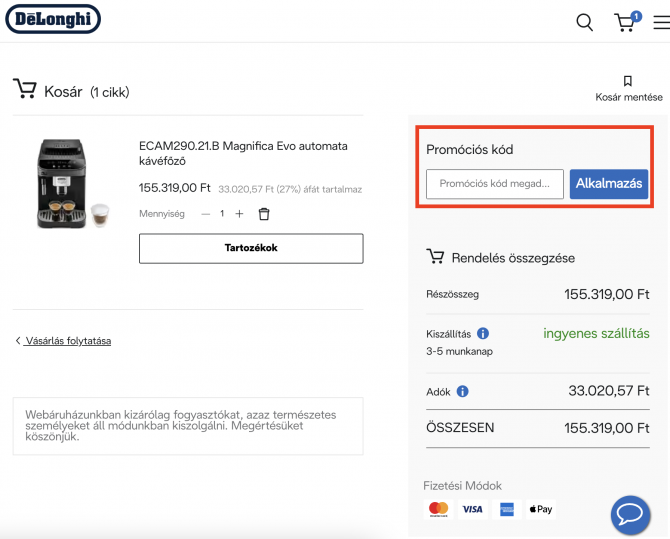Focus the Promóciós kód input field
Image resolution: width=670 pixels, height=539 pixels.
(495, 184)
